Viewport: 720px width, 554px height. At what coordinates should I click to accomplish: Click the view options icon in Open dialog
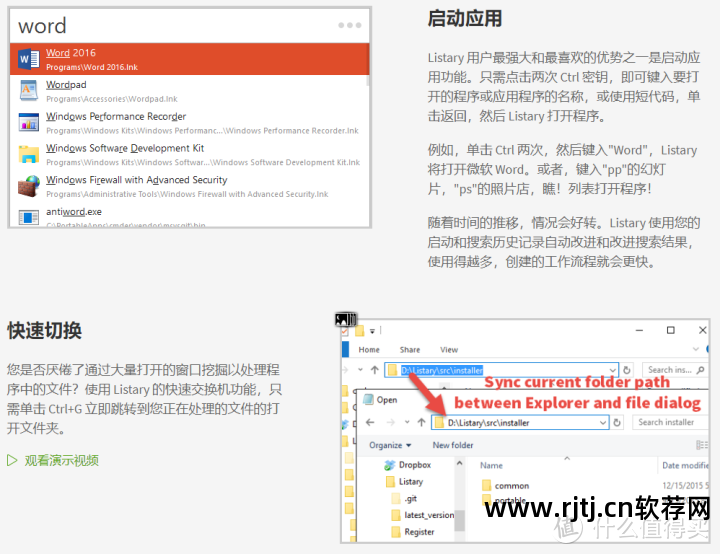pos(702,445)
